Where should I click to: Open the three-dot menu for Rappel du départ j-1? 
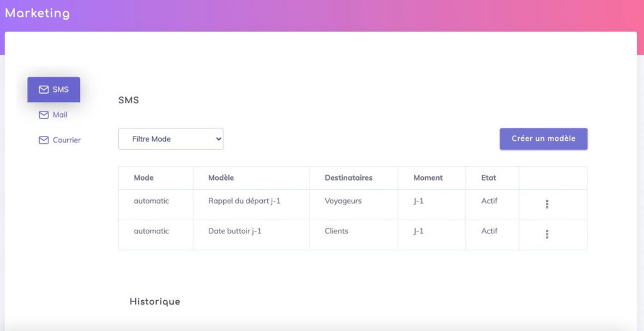coord(547,204)
